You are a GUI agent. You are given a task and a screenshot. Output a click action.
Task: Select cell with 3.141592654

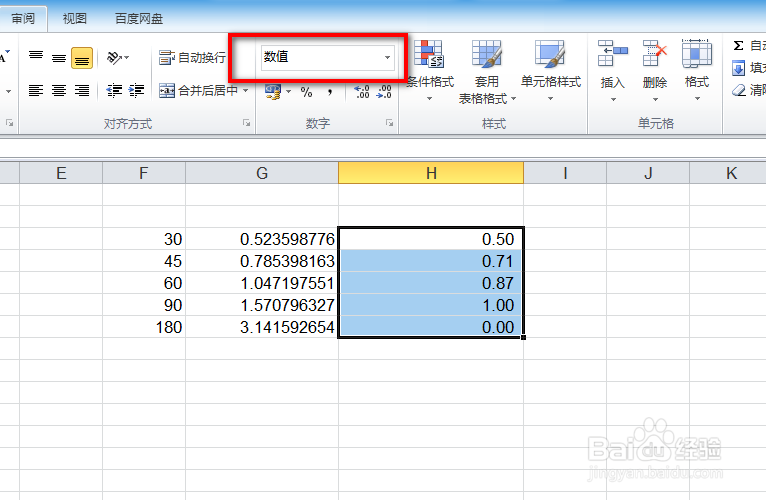(x=262, y=327)
